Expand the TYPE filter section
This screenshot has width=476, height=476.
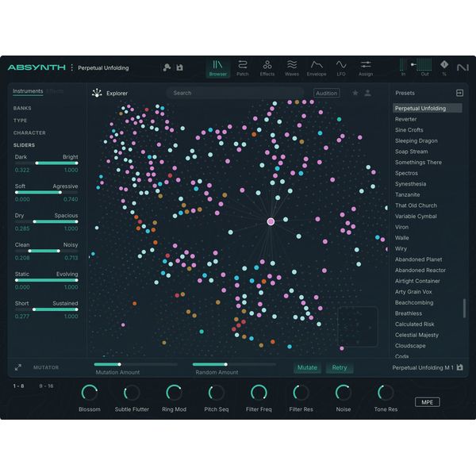(20, 121)
